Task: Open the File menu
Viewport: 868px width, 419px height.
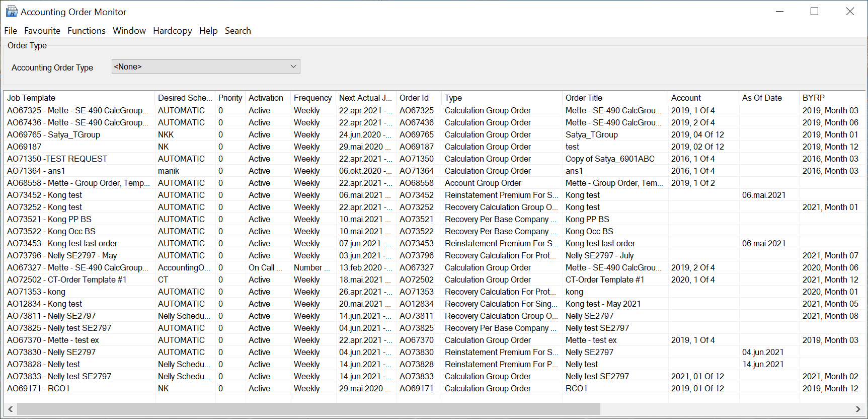Action: click(11, 31)
